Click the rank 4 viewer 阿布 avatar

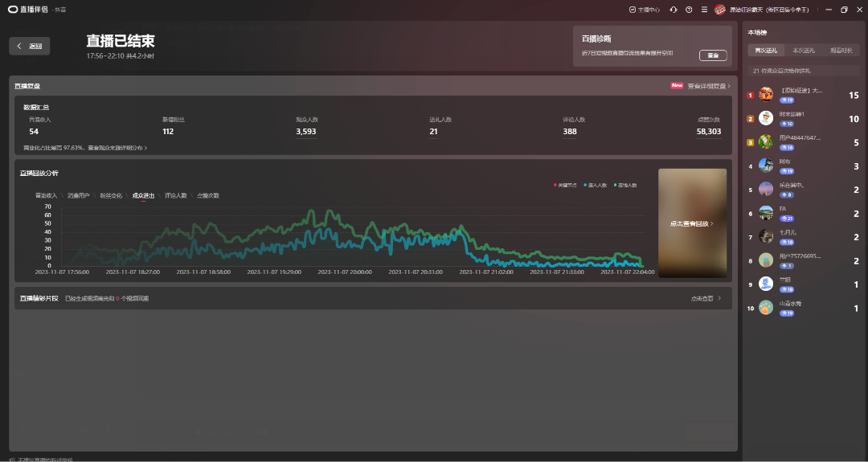click(766, 166)
